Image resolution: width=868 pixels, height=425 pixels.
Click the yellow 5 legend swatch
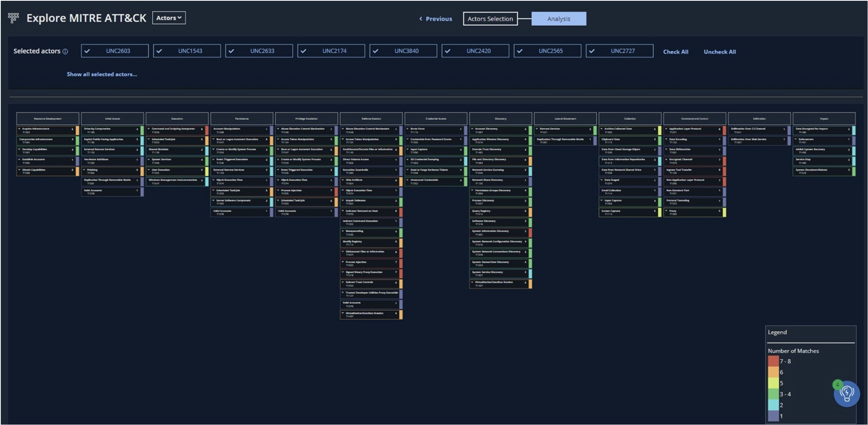[773, 383]
